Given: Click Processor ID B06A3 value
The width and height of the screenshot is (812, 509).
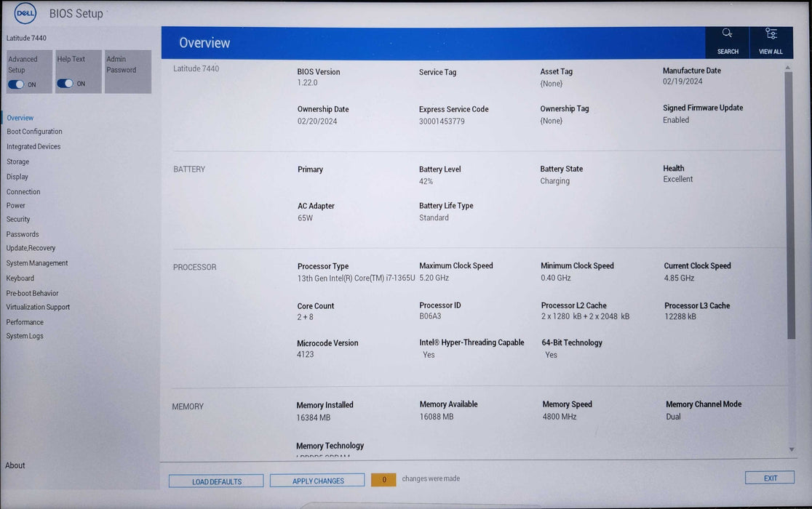Looking at the screenshot, I should tap(430, 316).
